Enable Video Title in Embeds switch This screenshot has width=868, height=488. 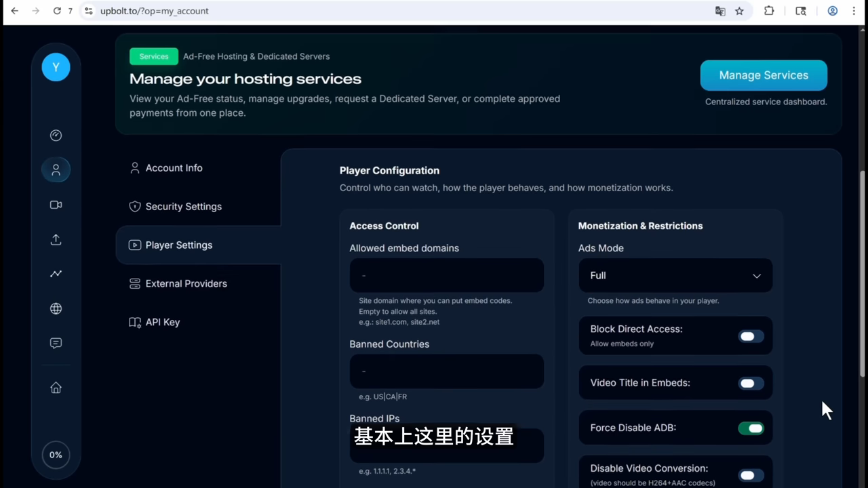[751, 384]
